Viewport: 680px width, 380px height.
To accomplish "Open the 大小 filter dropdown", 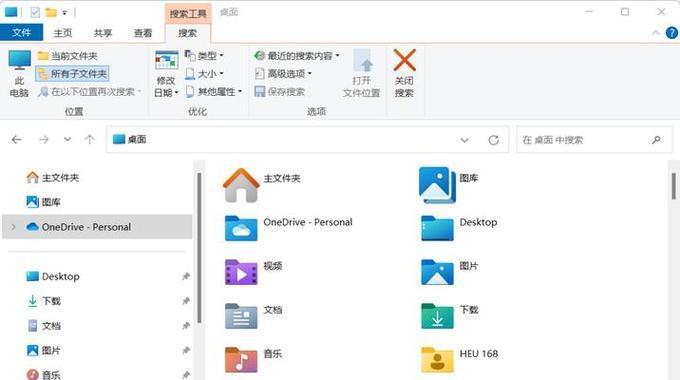I will 204,74.
